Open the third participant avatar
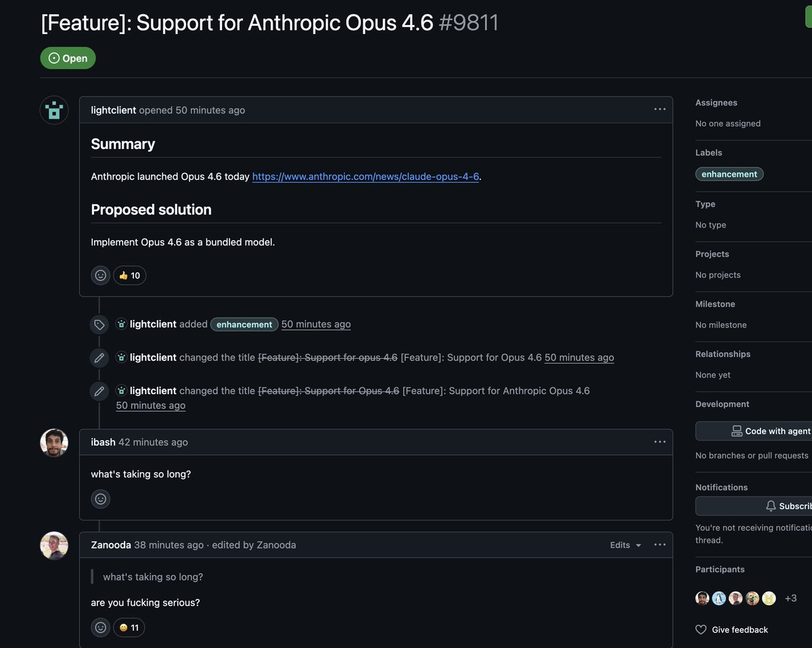 [x=736, y=599]
